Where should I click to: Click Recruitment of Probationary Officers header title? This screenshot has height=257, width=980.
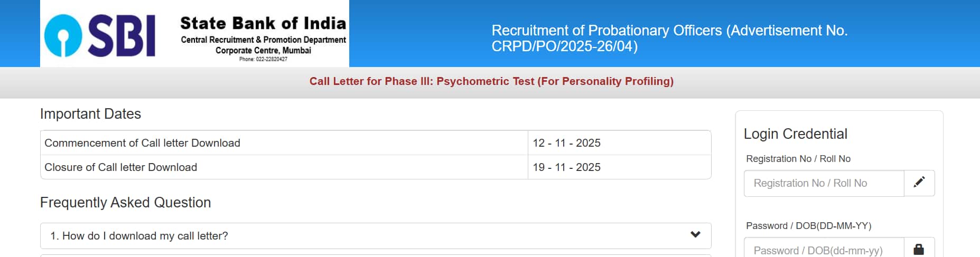tap(669, 38)
